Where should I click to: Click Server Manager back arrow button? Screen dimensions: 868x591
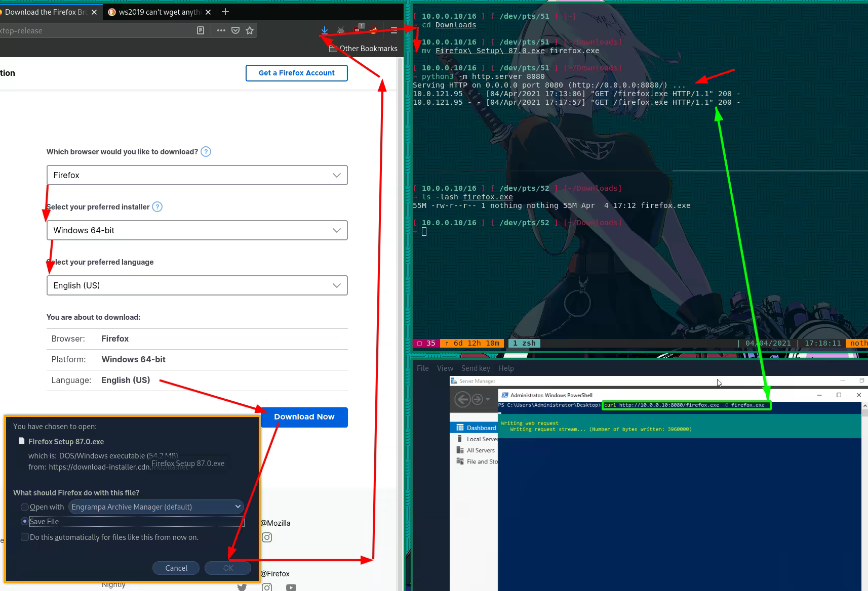[462, 399]
